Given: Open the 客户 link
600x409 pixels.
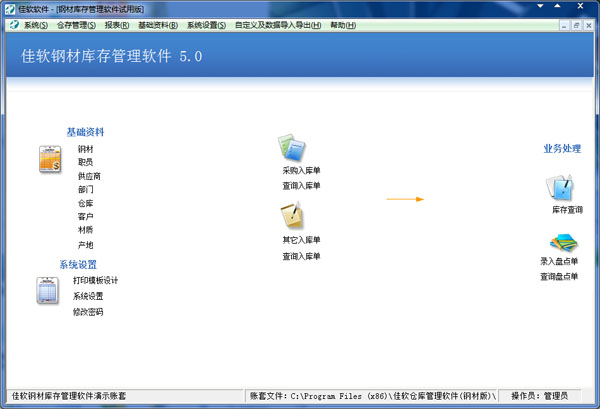Looking at the screenshot, I should [x=85, y=217].
